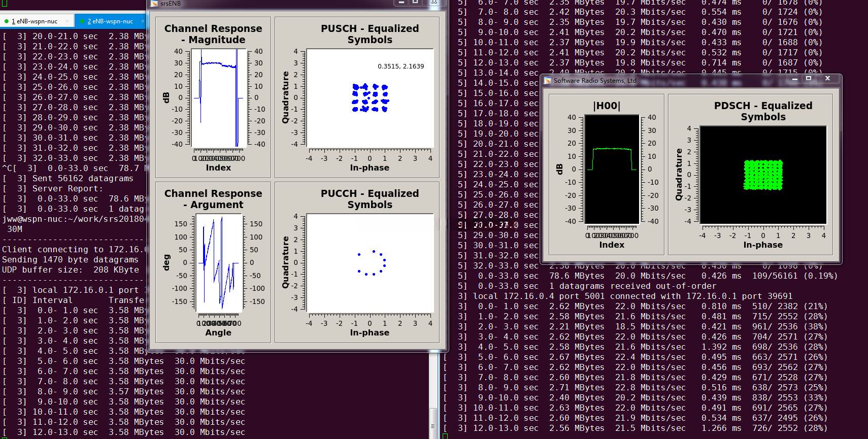
Task: Click the Software Radio Systems window icon
Action: coord(548,81)
